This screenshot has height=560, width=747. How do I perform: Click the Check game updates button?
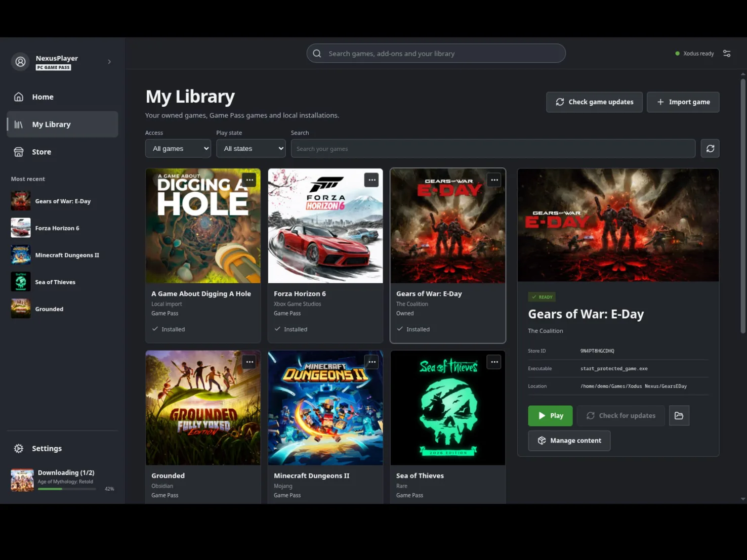[594, 102]
